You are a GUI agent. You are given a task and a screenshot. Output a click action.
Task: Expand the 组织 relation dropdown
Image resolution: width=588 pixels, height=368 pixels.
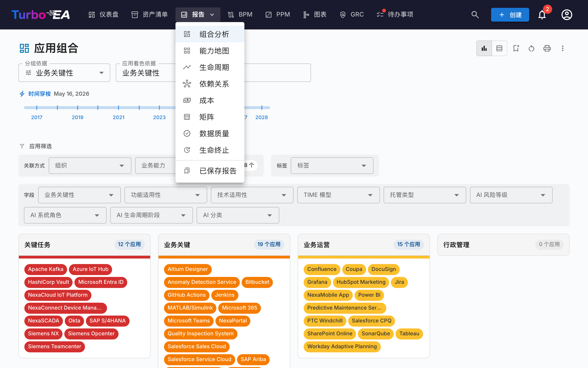90,166
